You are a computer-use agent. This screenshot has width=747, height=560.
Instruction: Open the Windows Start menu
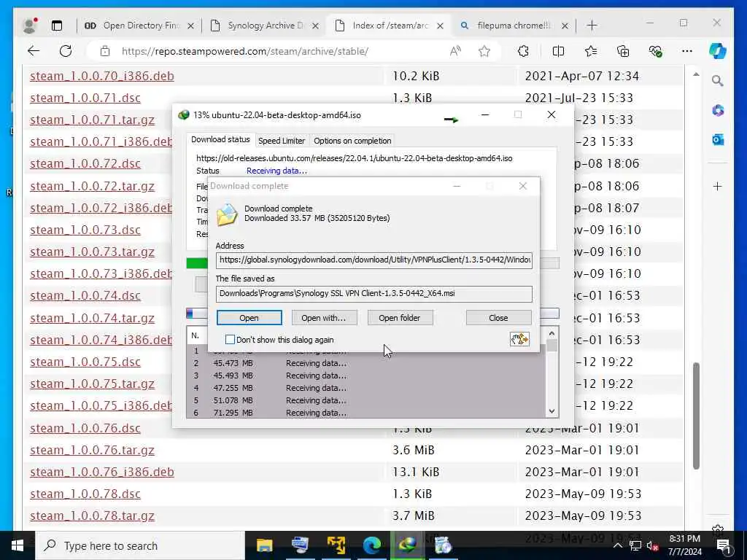tap(18, 545)
